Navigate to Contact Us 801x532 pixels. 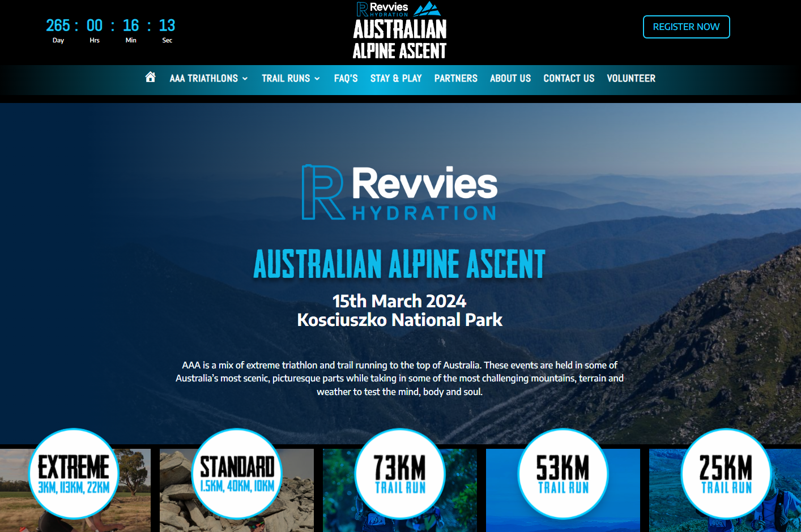click(x=569, y=79)
